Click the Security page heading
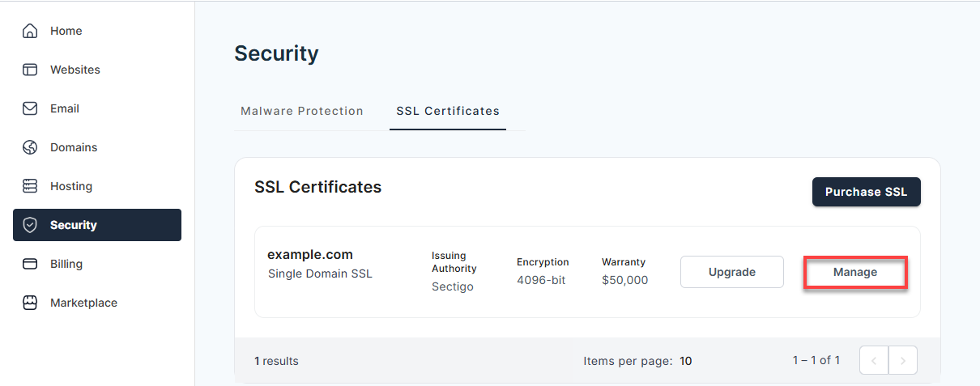 pyautogui.click(x=276, y=53)
